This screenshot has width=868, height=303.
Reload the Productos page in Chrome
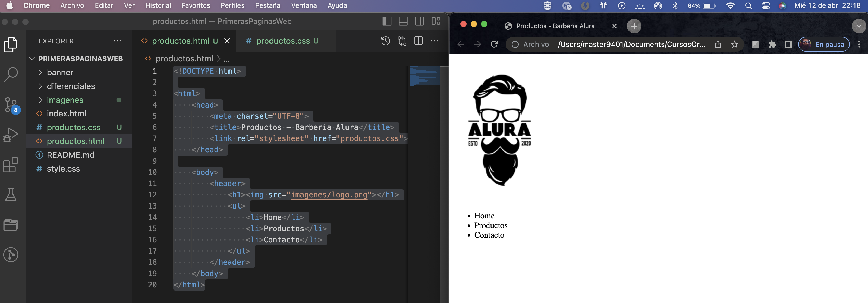[x=494, y=44]
